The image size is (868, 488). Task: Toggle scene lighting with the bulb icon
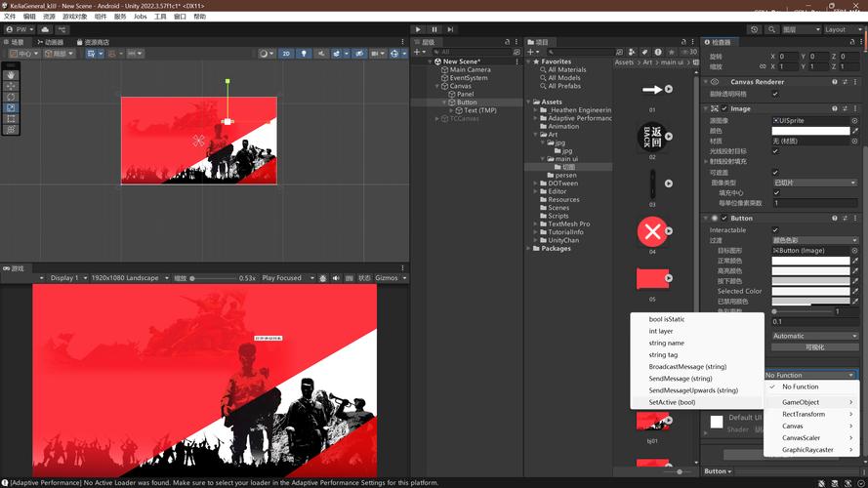pyautogui.click(x=304, y=54)
